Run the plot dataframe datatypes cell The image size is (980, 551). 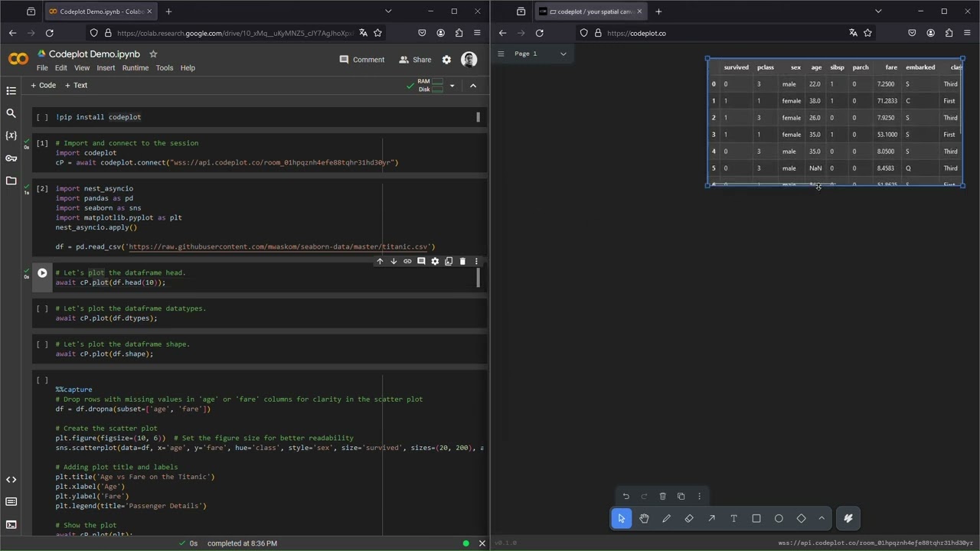pyautogui.click(x=42, y=308)
